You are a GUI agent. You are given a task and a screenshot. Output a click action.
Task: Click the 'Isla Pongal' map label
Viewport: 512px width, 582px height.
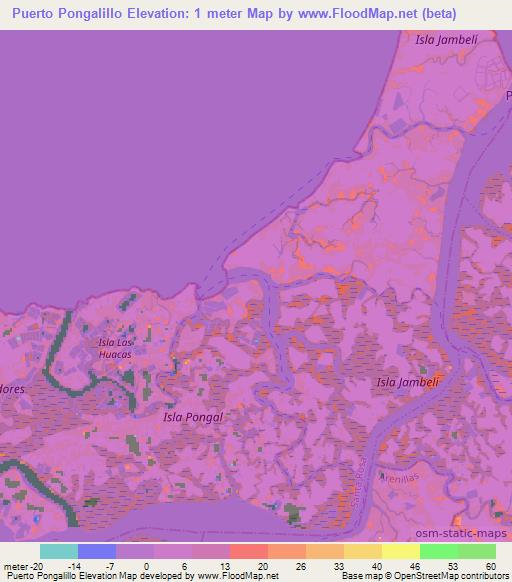[193, 417]
